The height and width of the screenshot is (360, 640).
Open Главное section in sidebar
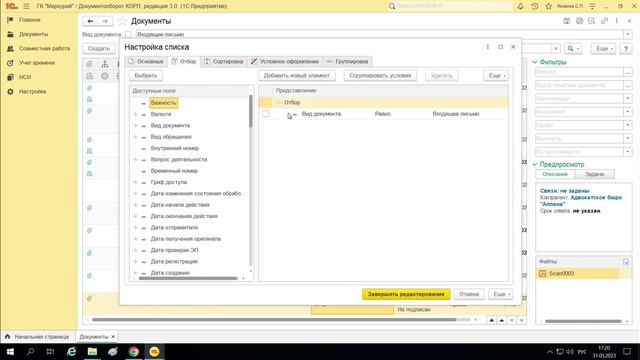(x=29, y=20)
